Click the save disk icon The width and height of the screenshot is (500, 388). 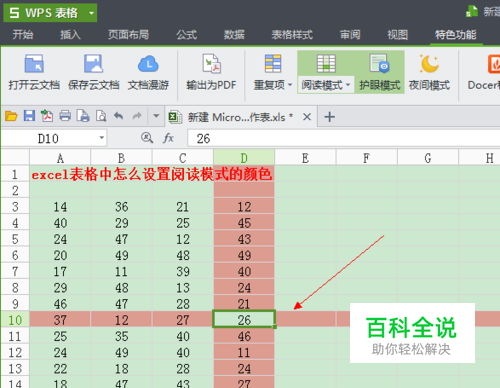coord(29,116)
